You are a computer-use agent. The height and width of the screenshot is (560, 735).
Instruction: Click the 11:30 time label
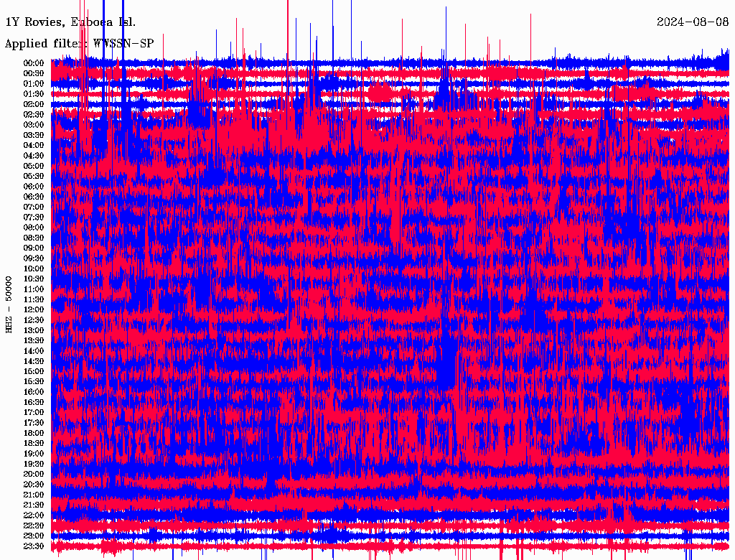(x=34, y=299)
